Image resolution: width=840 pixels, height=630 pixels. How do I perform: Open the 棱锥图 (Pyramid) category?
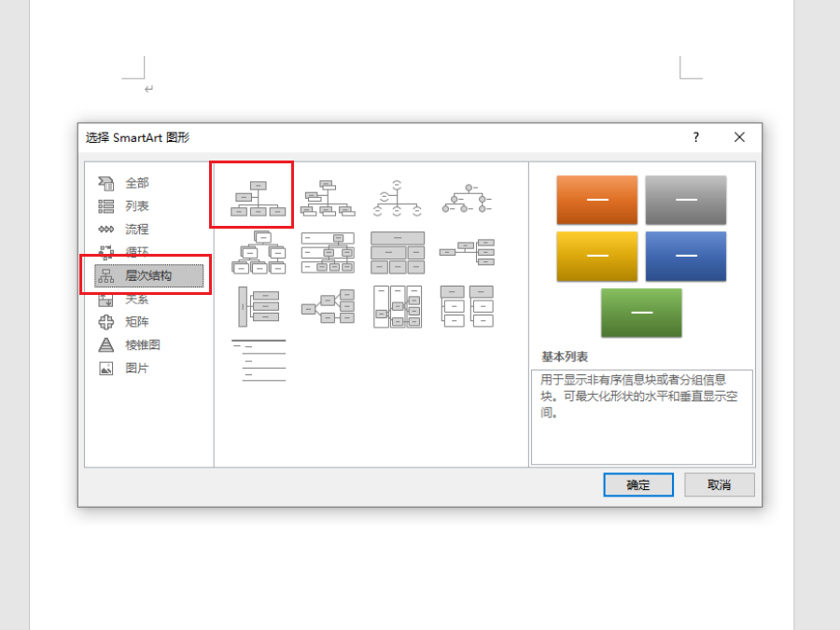coord(142,345)
